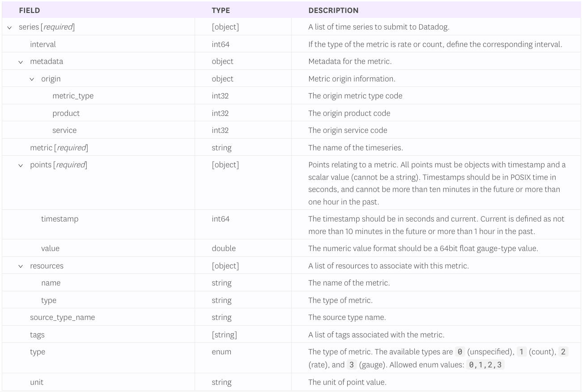The image size is (582, 392).
Task: Collapse the points field row
Action: coord(20,165)
